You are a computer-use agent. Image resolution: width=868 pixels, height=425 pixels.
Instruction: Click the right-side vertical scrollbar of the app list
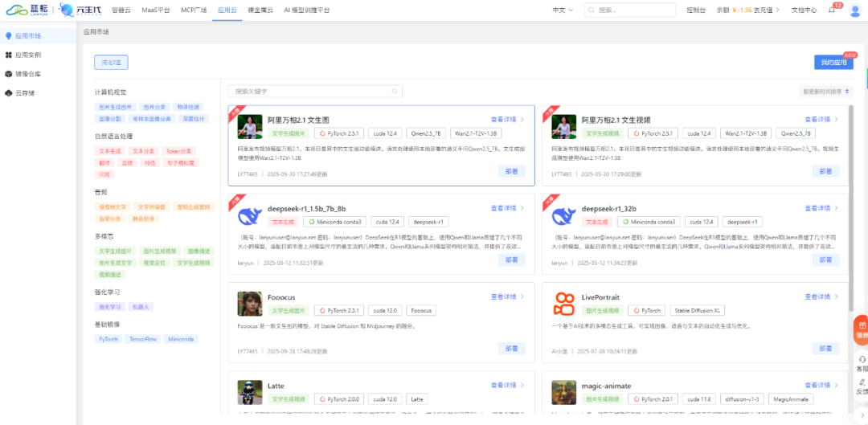pos(851,207)
